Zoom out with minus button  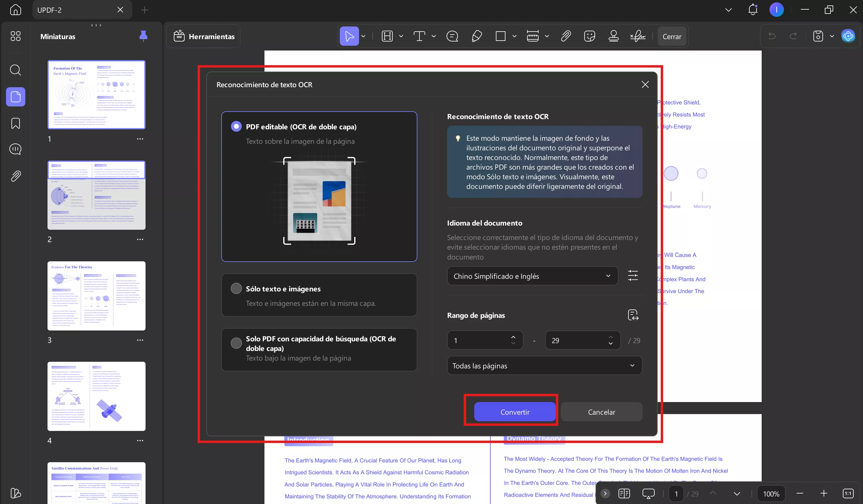tap(800, 493)
